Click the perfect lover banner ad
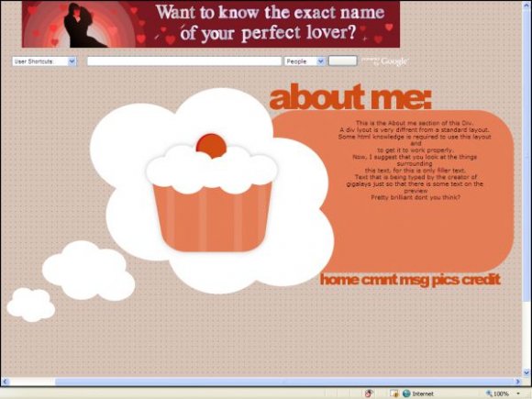Viewport: 532px width, 399px height. tap(211, 25)
